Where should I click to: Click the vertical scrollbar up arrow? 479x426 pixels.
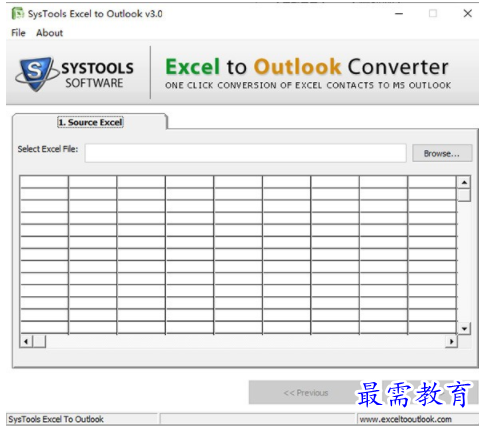(464, 182)
